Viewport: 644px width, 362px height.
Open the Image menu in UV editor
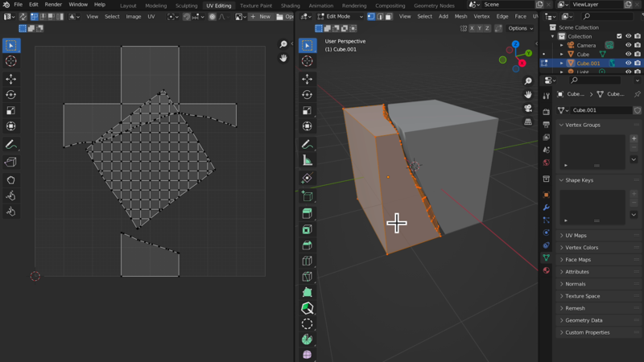pos(134,16)
